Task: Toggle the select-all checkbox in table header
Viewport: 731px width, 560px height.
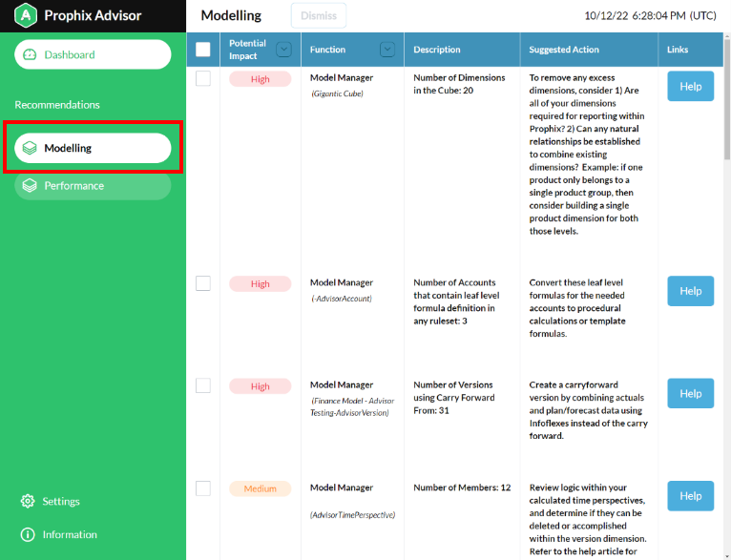Action: [x=203, y=50]
